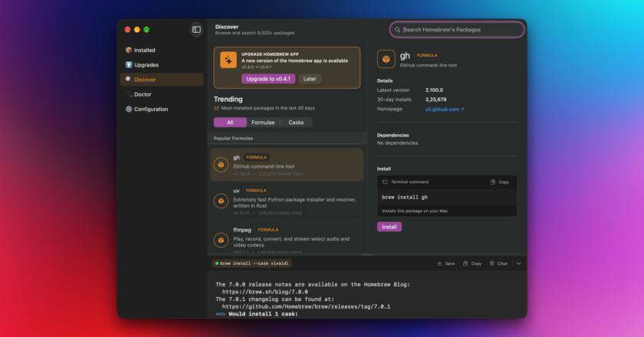Click the brew.sh blog URL text
Viewport: 644px width, 337px height.
point(265,292)
